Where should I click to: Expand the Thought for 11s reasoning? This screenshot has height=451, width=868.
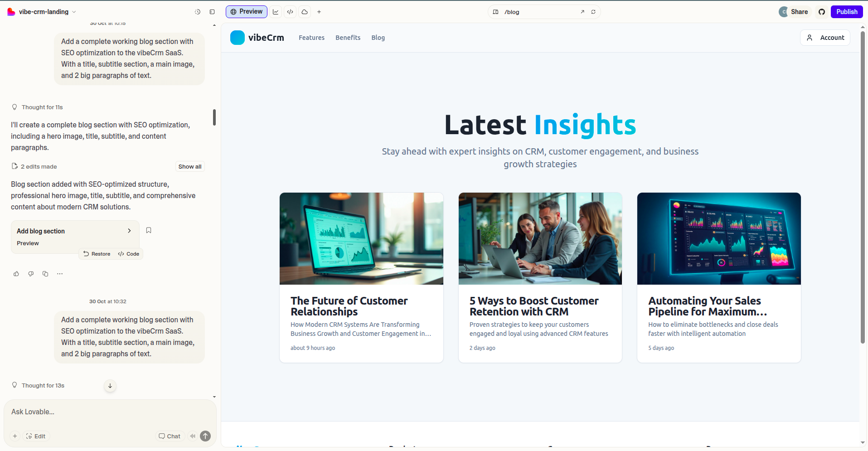click(x=42, y=107)
